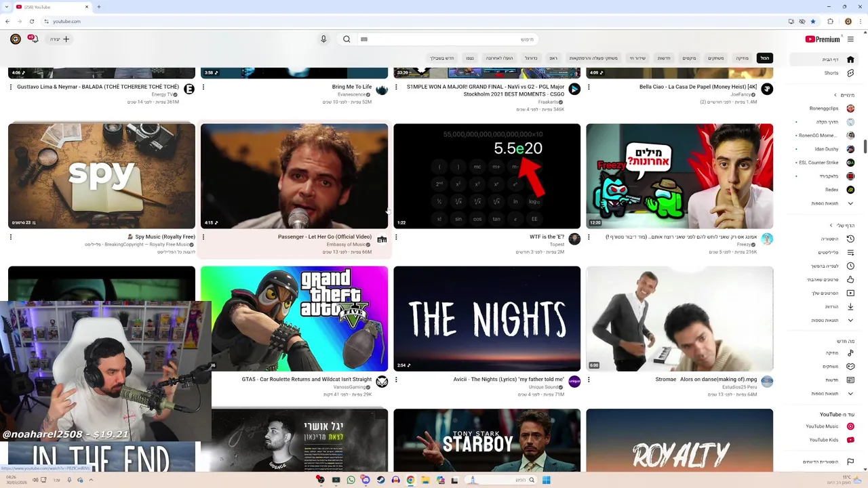Image resolution: width=868 pixels, height=488 pixels.
Task: Open options menu for Bella Ciao video
Action: click(589, 87)
